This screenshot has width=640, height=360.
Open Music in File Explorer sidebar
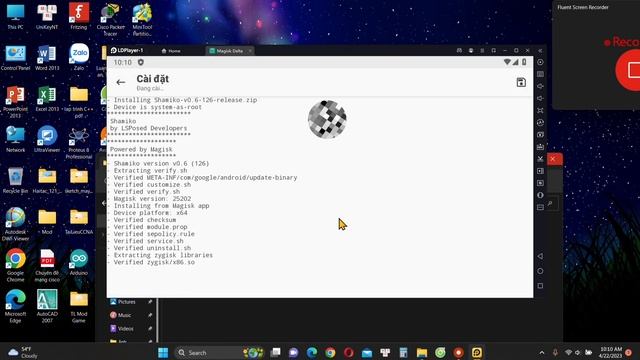point(124,315)
